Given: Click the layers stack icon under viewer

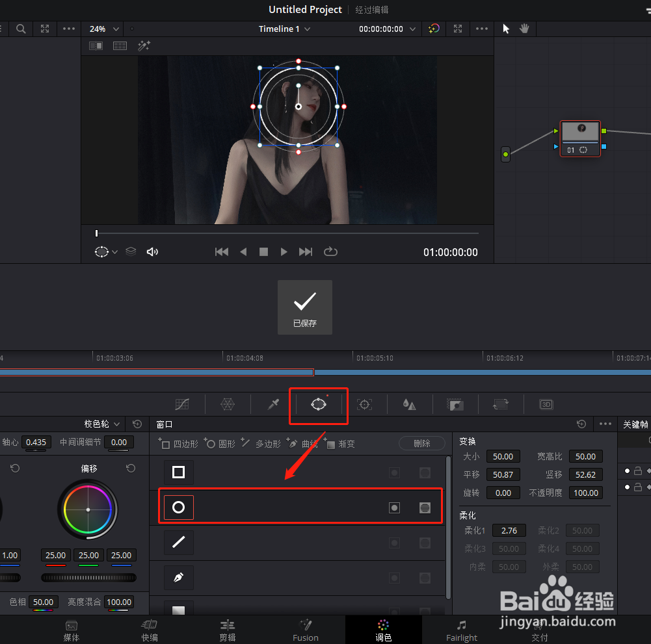Looking at the screenshot, I should [x=131, y=251].
